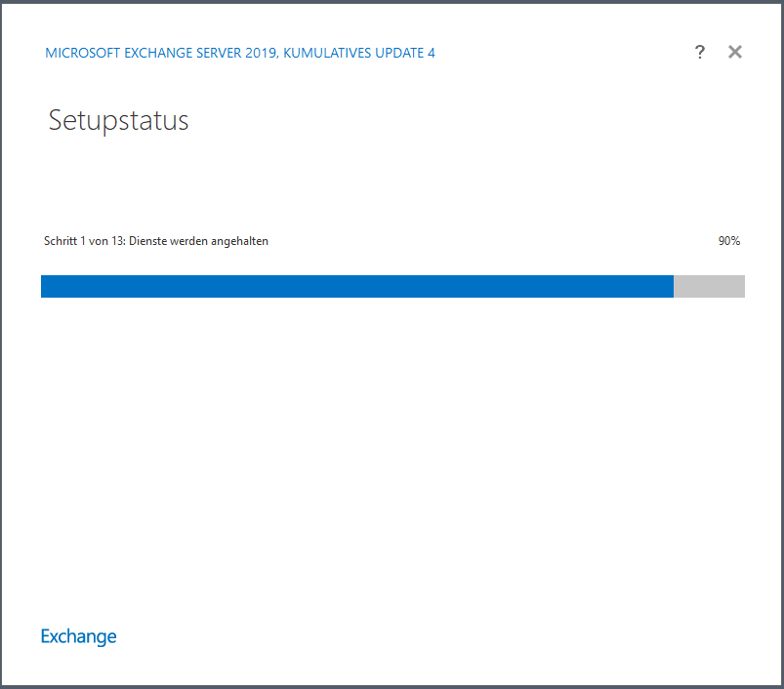The width and height of the screenshot is (784, 689).
Task: Click the Setupstatus heading
Action: (118, 120)
